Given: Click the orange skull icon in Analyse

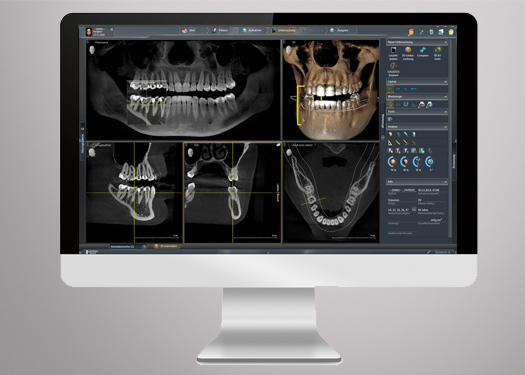Looking at the screenshot, I should (x=390, y=134).
